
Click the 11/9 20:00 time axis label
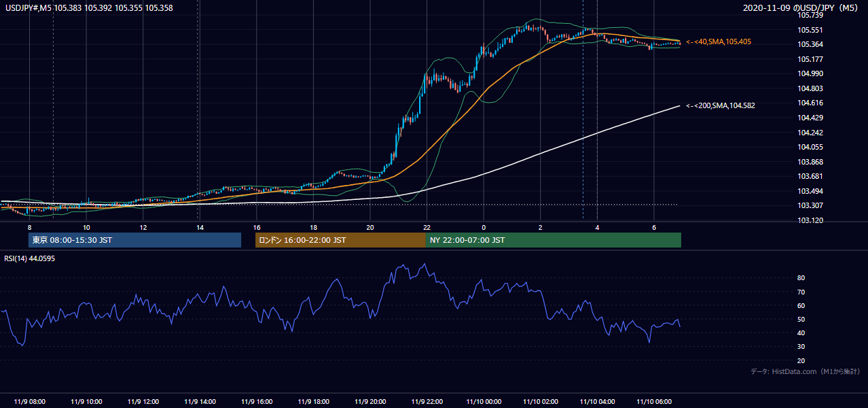point(370,402)
